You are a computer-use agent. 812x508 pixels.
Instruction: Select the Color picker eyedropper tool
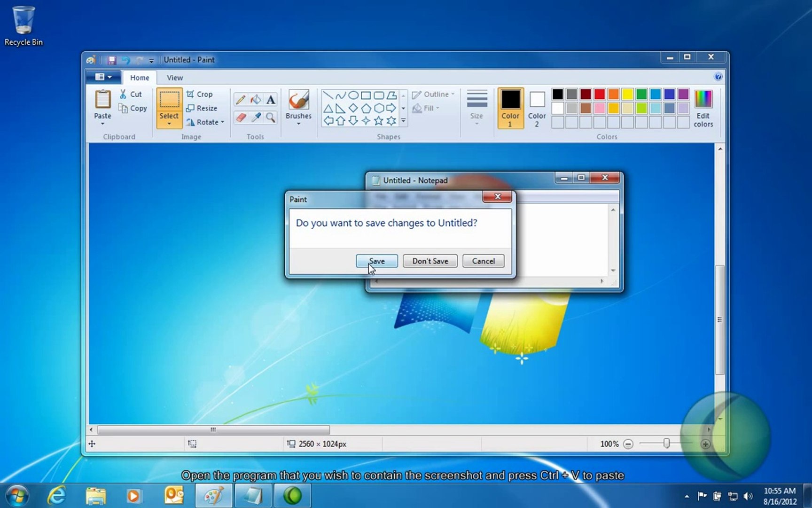(x=256, y=117)
